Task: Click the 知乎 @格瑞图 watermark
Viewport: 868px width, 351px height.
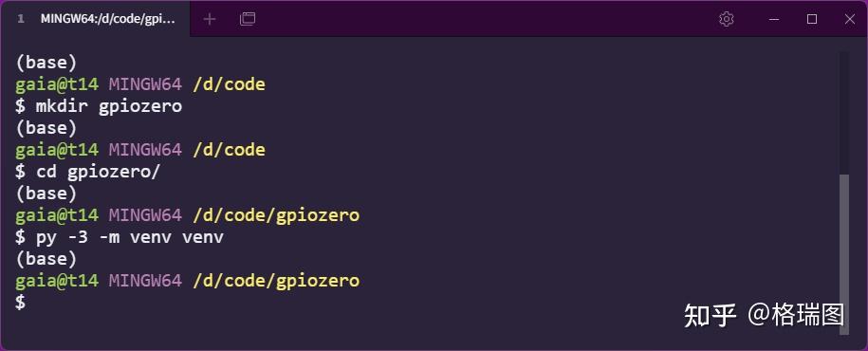Action: point(764,315)
